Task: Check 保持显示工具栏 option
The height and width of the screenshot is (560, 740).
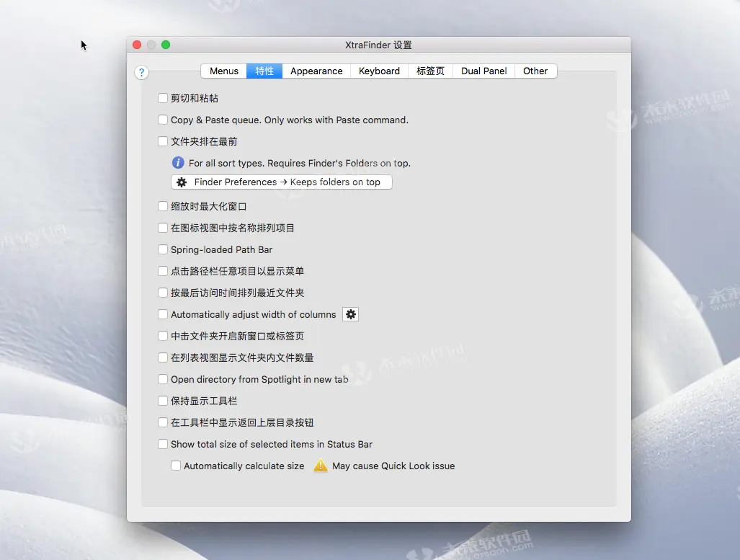Action: point(163,401)
